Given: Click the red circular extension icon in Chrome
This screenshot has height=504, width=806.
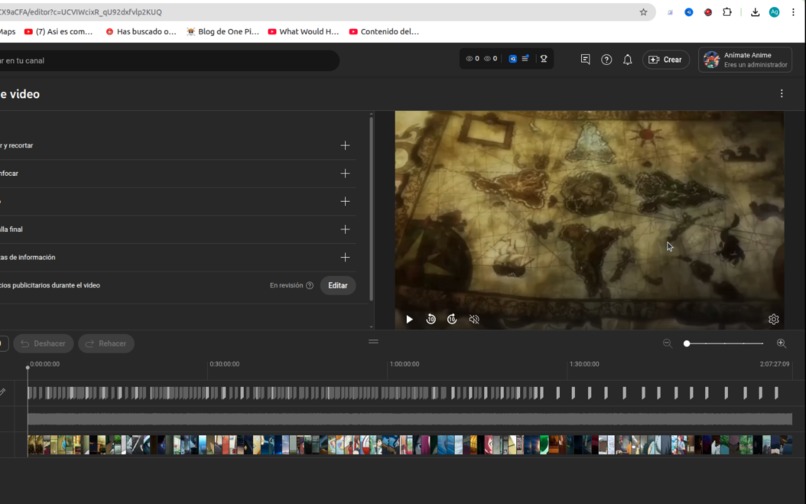Looking at the screenshot, I should coord(708,12).
